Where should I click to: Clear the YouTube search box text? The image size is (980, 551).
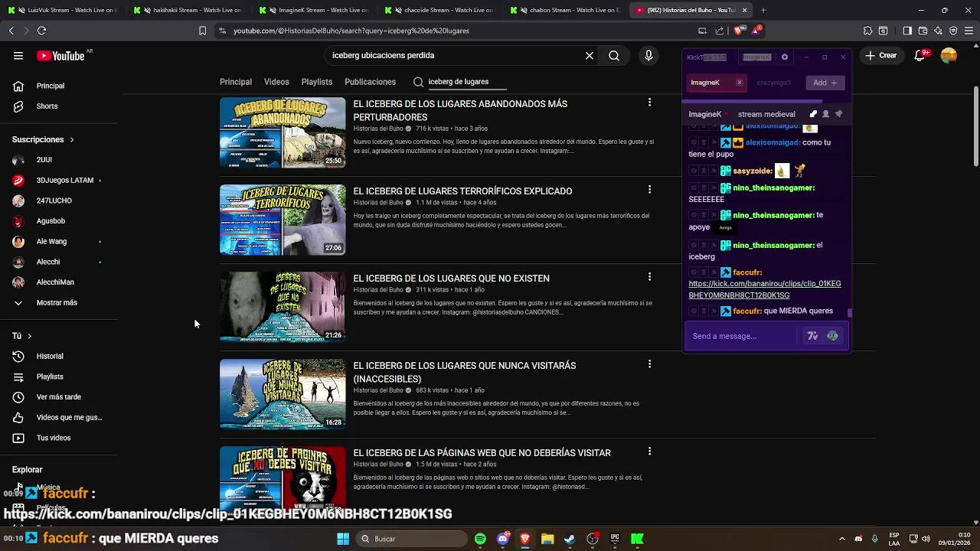590,56
